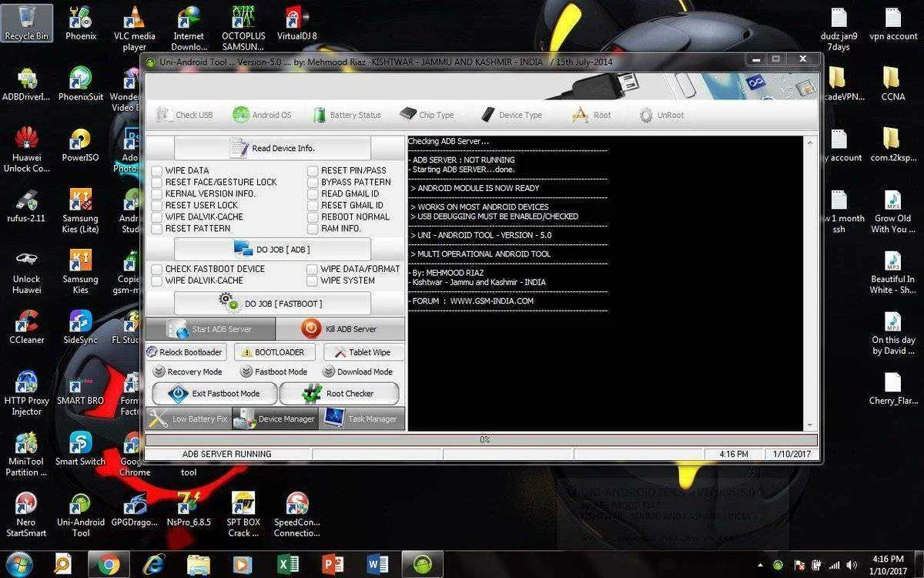Select Download Mode
This screenshot has width=924, height=578.
[x=358, y=371]
